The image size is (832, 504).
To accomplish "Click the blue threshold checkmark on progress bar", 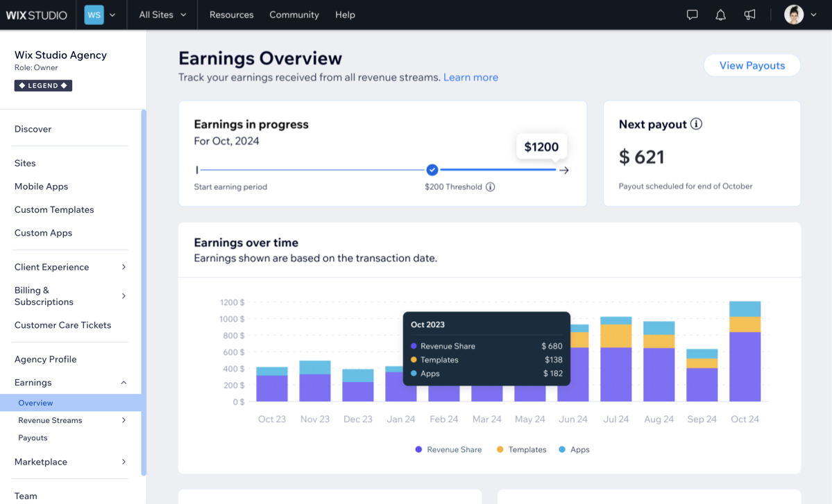I will [432, 170].
